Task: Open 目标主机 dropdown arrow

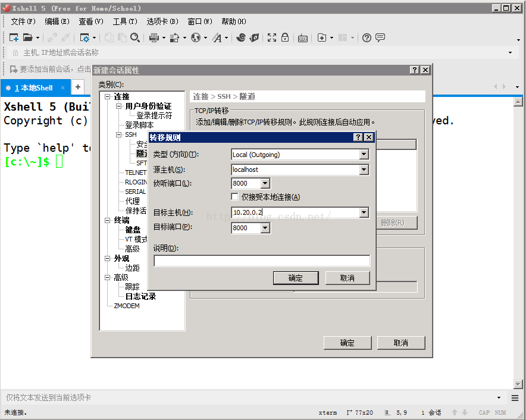Action: [364, 212]
